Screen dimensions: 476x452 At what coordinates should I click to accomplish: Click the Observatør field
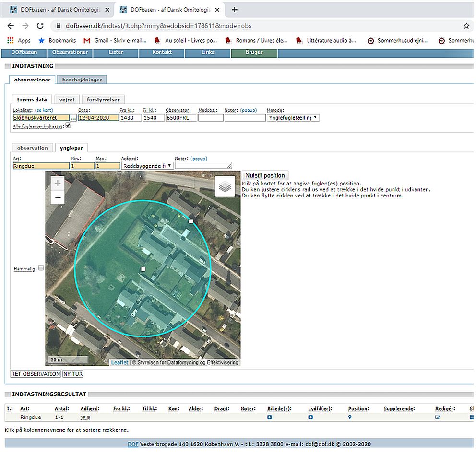pos(181,117)
